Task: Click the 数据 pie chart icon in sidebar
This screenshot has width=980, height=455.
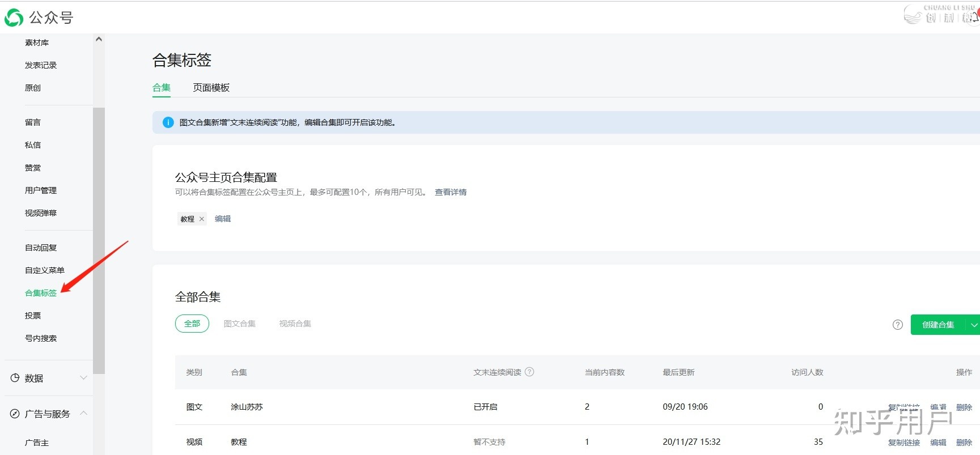Action: click(x=15, y=378)
